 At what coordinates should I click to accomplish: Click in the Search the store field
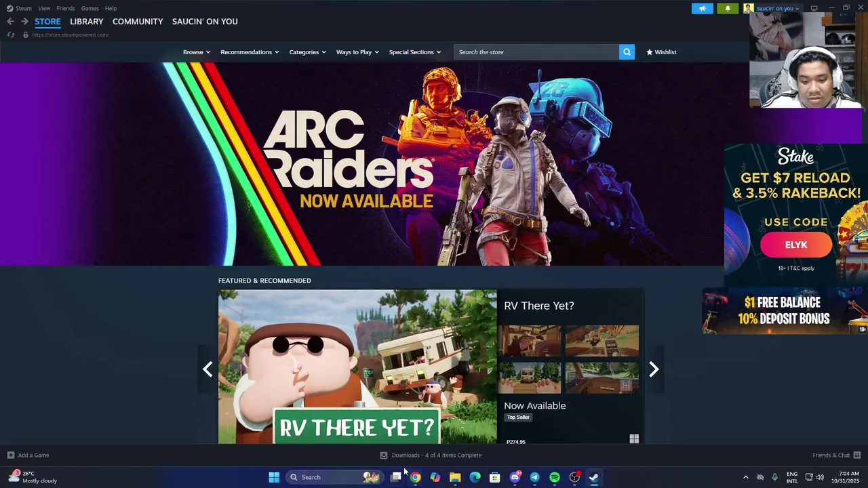(x=536, y=52)
